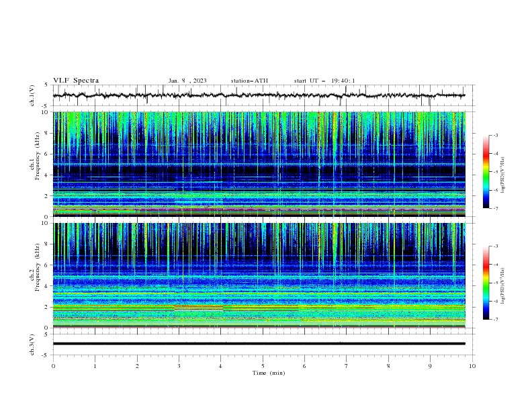532x411 pixels.
Task: Click the ch.1 voltage waveform trace
Action: (x=259, y=95)
